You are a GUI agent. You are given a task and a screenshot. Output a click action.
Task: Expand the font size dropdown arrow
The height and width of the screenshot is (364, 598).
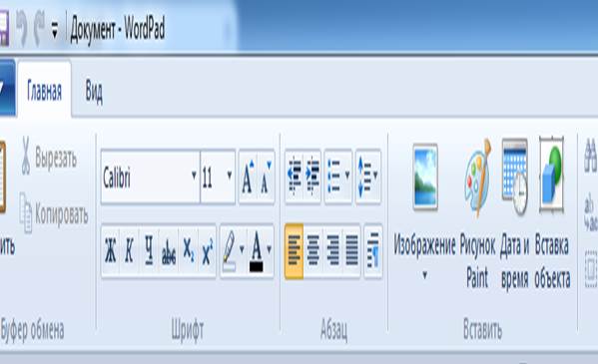[x=230, y=177]
